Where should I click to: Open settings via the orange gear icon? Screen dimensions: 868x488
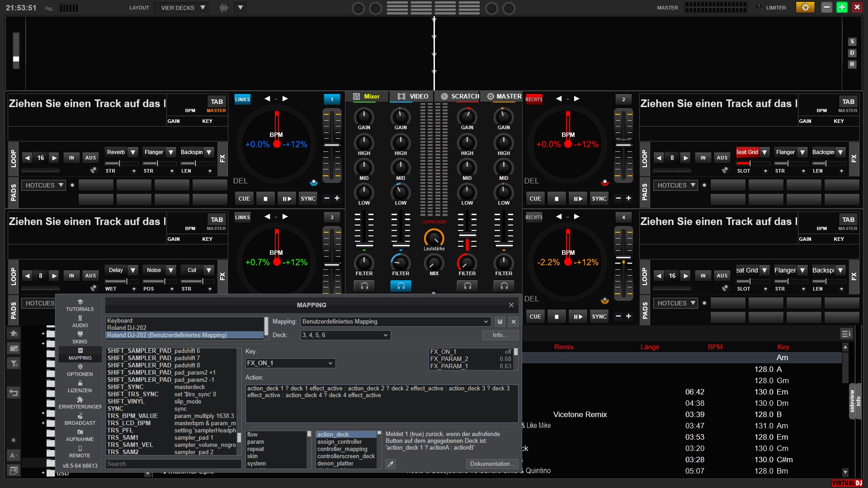(805, 7)
